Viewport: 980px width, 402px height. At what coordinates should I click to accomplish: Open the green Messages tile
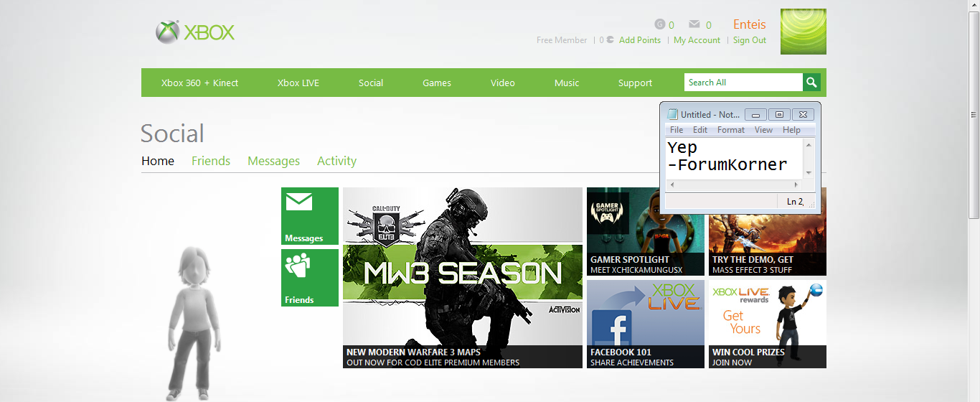tap(310, 216)
